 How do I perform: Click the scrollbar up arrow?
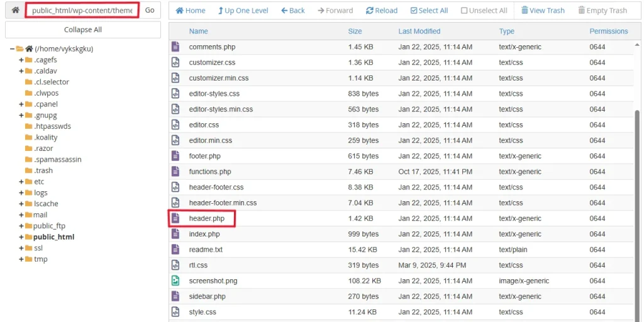[x=638, y=44]
